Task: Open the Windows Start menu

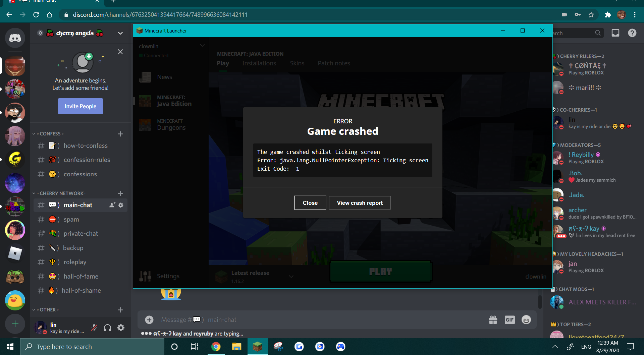Action: [x=10, y=347]
